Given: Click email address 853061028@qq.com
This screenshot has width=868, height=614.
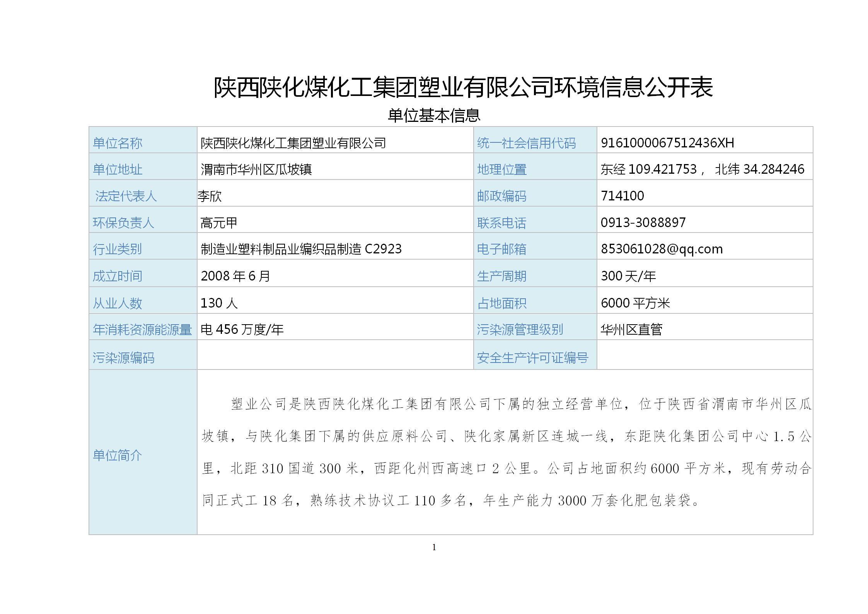Looking at the screenshot, I should [x=662, y=249].
